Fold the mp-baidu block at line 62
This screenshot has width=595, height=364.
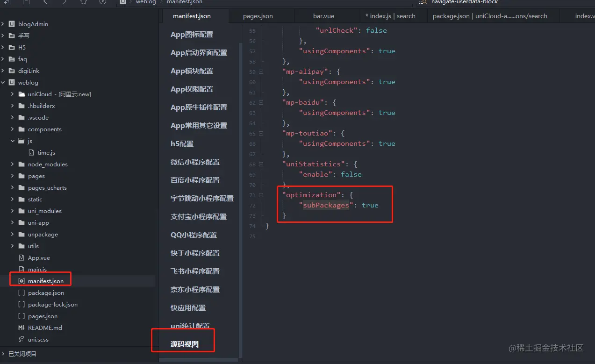coord(261,102)
